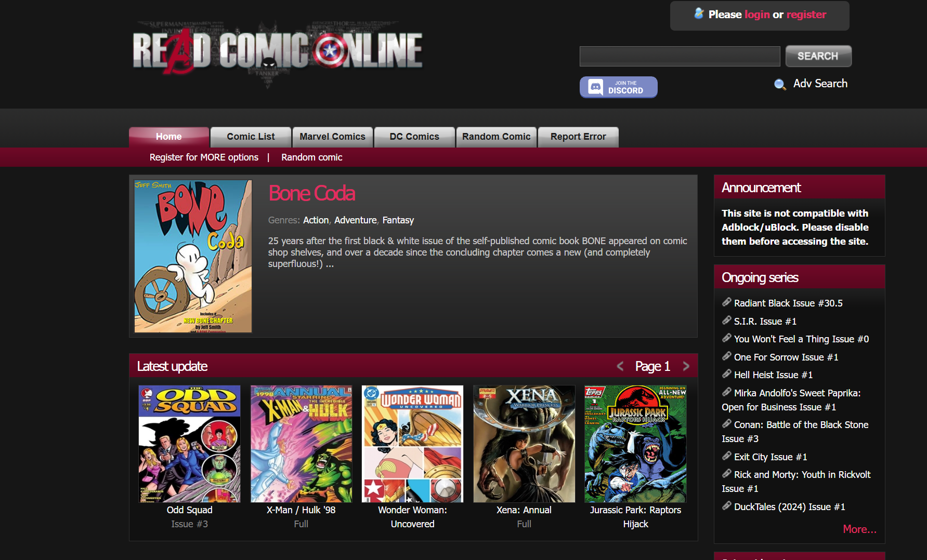This screenshot has width=927, height=560.
Task: Click link icon beside You Won't Feel a Thing
Action: coord(727,338)
